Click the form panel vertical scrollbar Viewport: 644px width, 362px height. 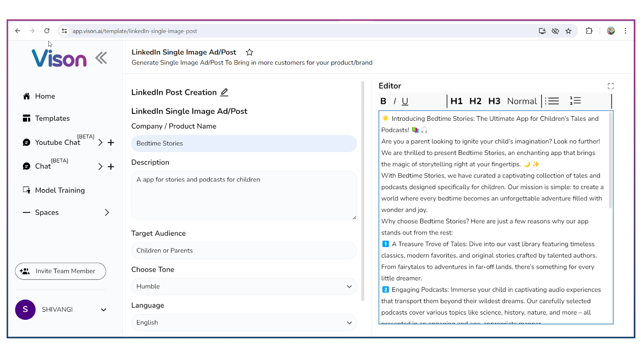[363, 191]
